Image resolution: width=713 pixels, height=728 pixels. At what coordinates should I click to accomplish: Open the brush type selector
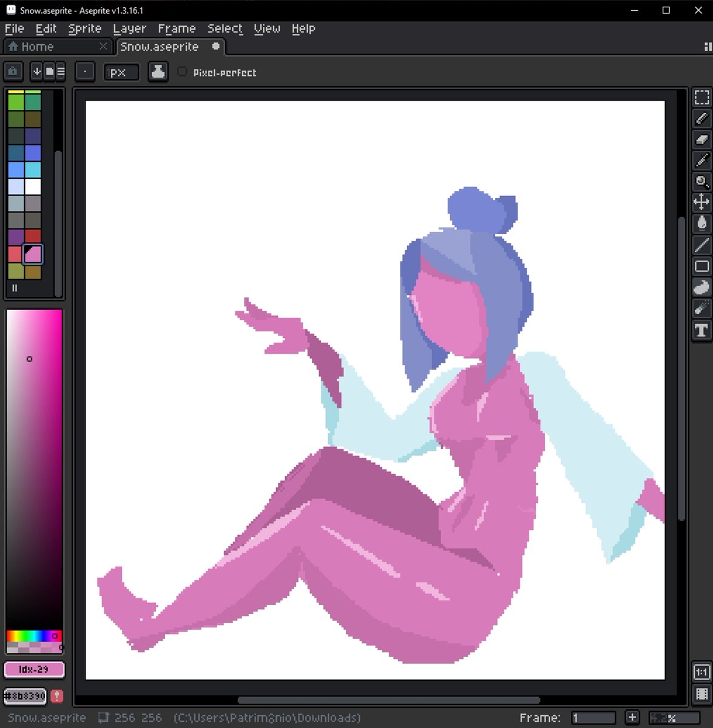coord(85,72)
